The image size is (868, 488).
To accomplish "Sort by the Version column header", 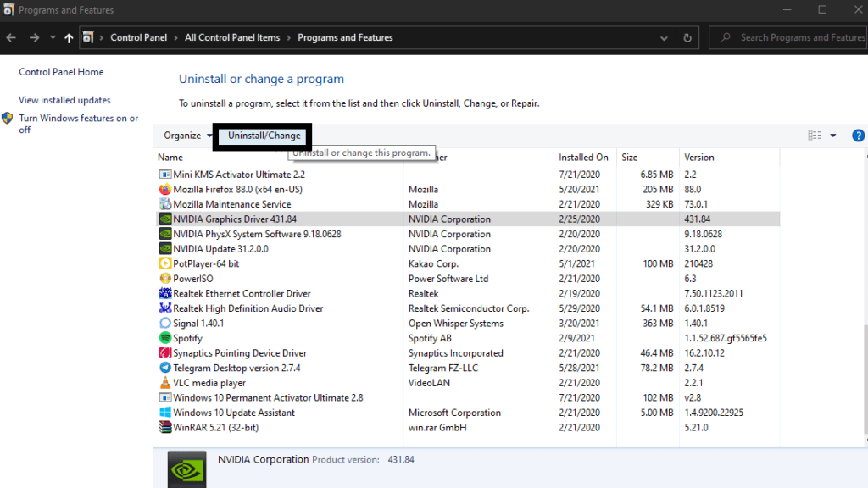I will [698, 158].
